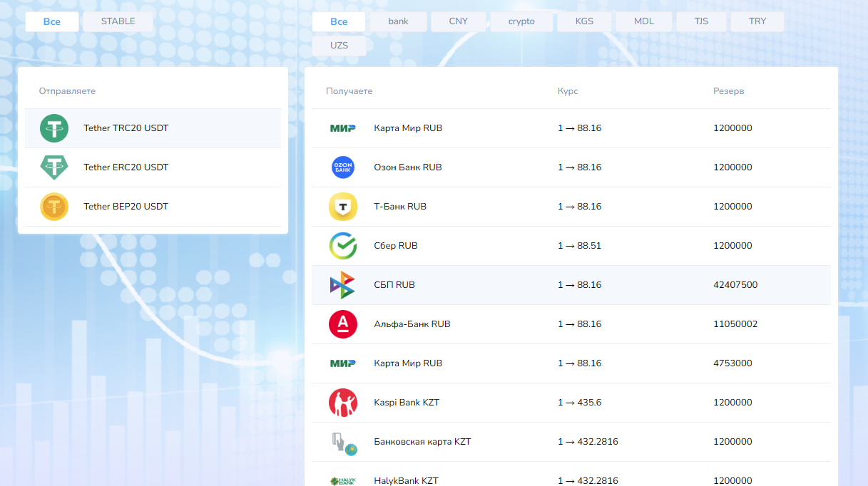Viewport: 868px width, 486px height.
Task: Filter receive list by KGS
Action: click(x=584, y=21)
